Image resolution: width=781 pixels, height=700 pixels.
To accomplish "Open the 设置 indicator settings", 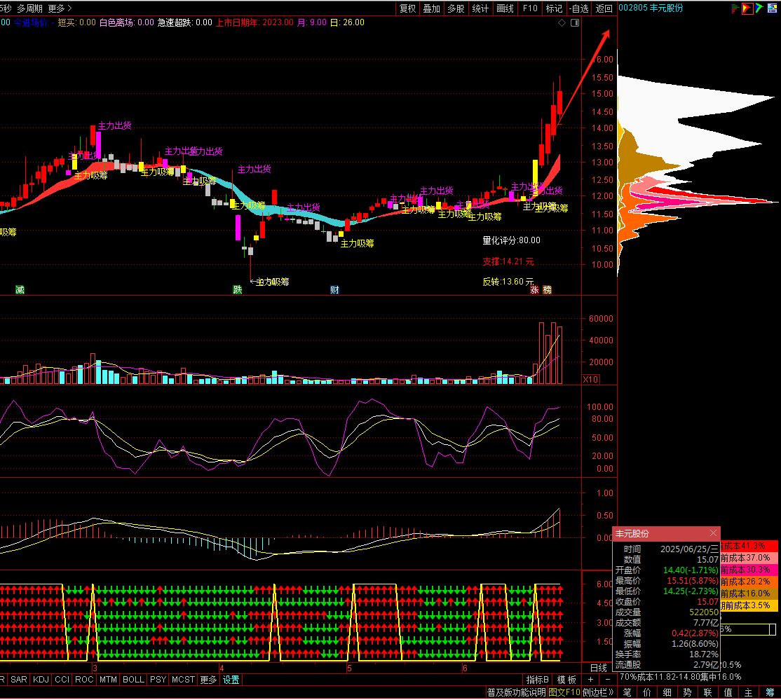I will tap(231, 680).
